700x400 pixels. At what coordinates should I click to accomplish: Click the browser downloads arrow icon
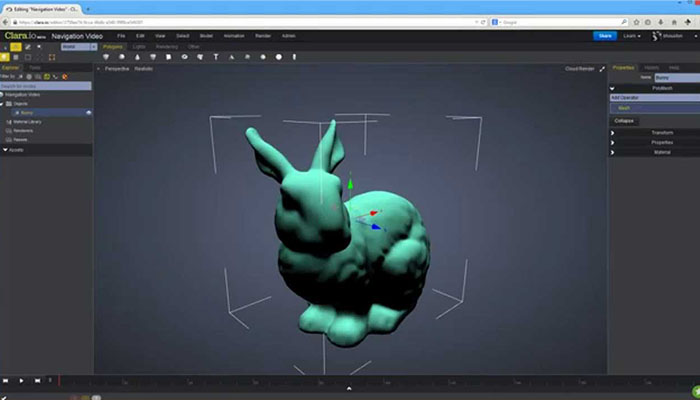pyautogui.click(x=661, y=22)
